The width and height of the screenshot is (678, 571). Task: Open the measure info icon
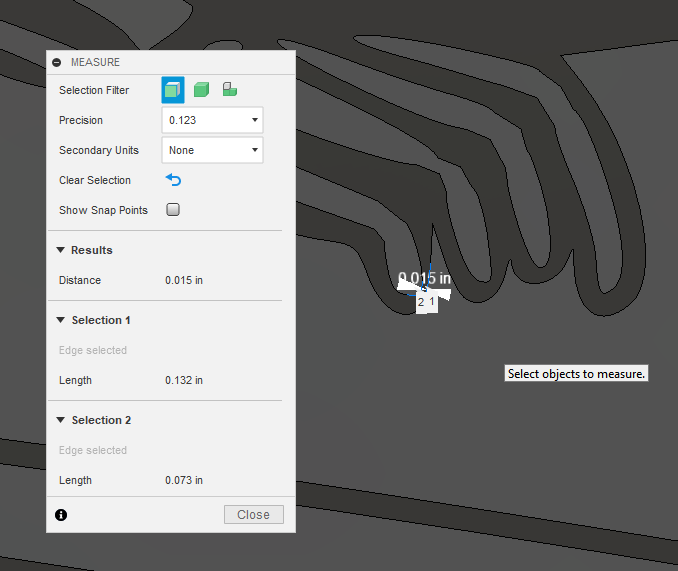[x=61, y=515]
